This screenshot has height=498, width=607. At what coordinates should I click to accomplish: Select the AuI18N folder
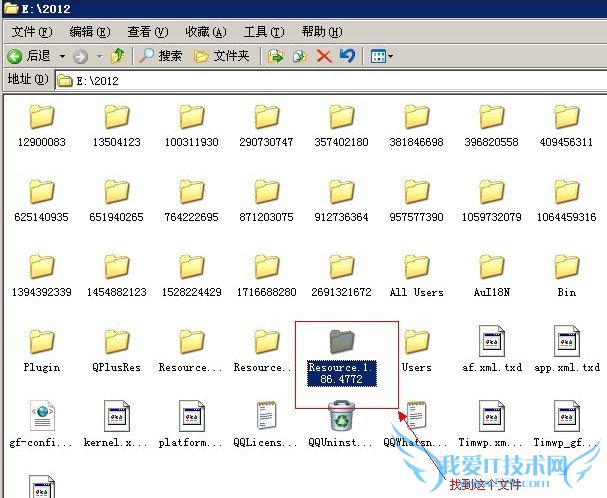[x=492, y=276]
